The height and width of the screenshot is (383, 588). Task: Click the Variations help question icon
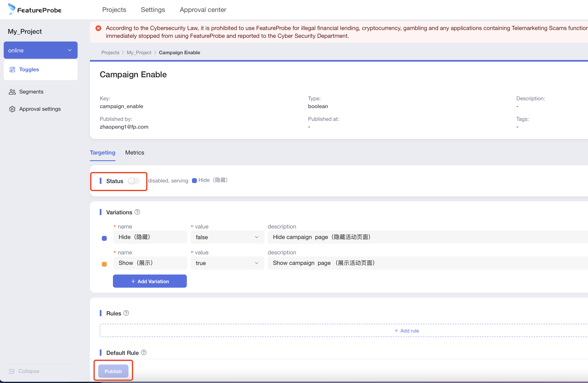click(x=137, y=212)
